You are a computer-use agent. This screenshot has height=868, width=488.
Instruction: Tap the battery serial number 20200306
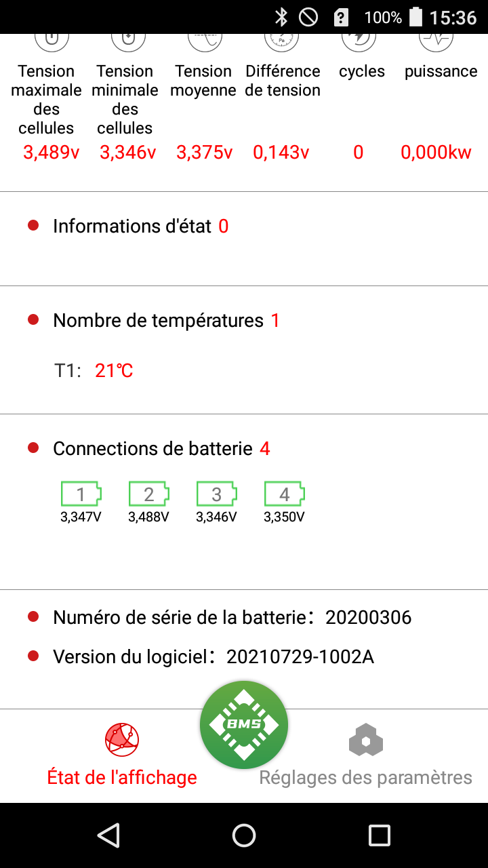[x=368, y=617]
